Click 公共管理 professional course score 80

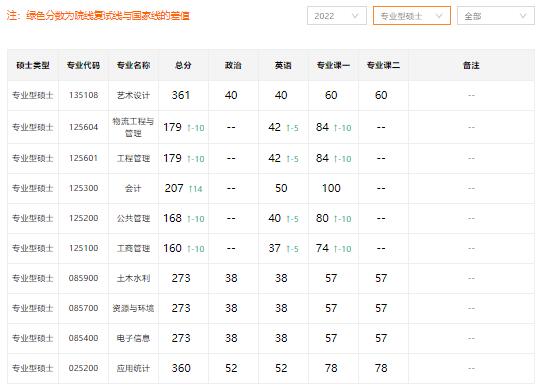tap(322, 218)
